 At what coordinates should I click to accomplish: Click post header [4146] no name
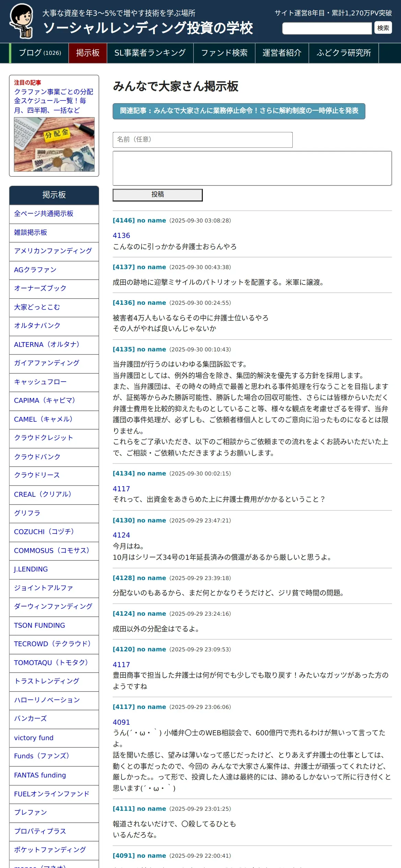[139, 220]
